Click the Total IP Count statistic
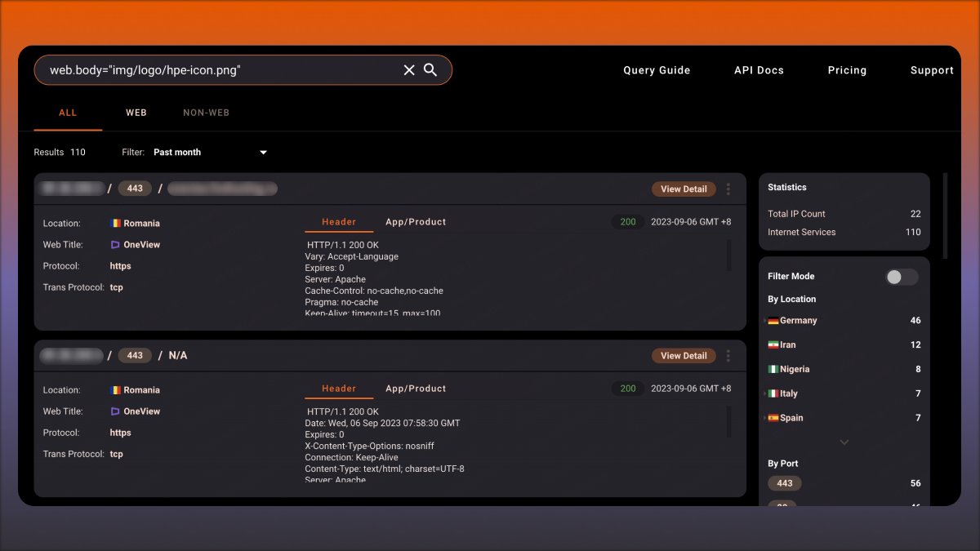 click(x=844, y=214)
